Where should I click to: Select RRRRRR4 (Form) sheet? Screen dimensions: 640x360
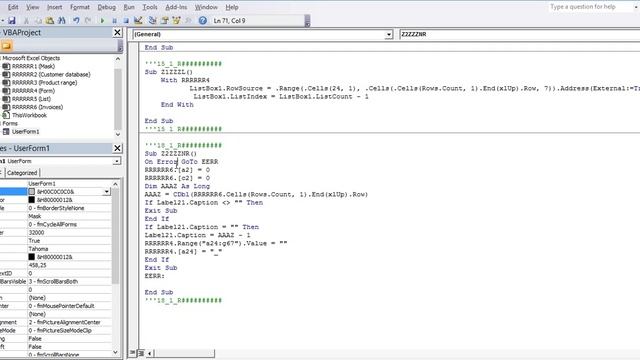click(33, 91)
